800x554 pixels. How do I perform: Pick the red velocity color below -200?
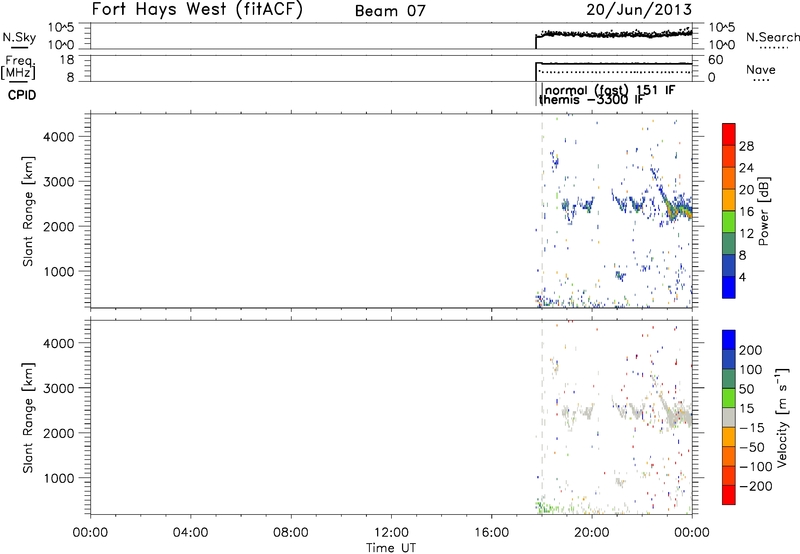click(x=729, y=495)
